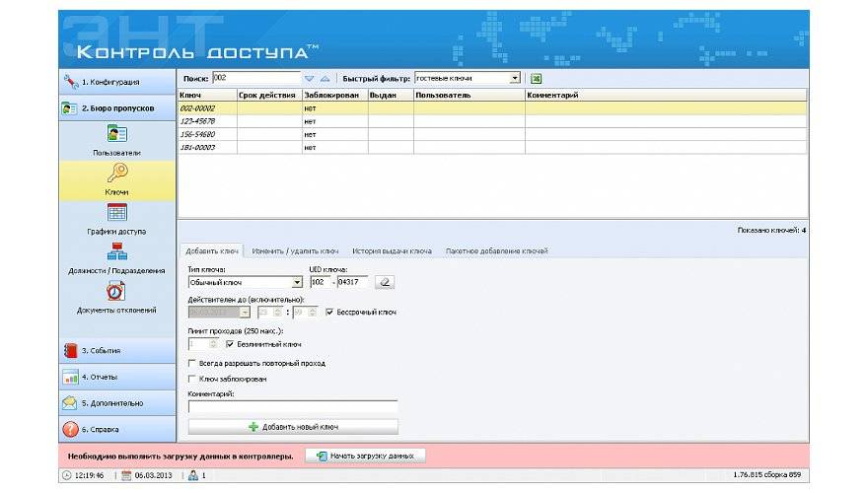Check the Ключ заблокирован checkbox
The width and height of the screenshot is (868, 493).
click(x=191, y=379)
